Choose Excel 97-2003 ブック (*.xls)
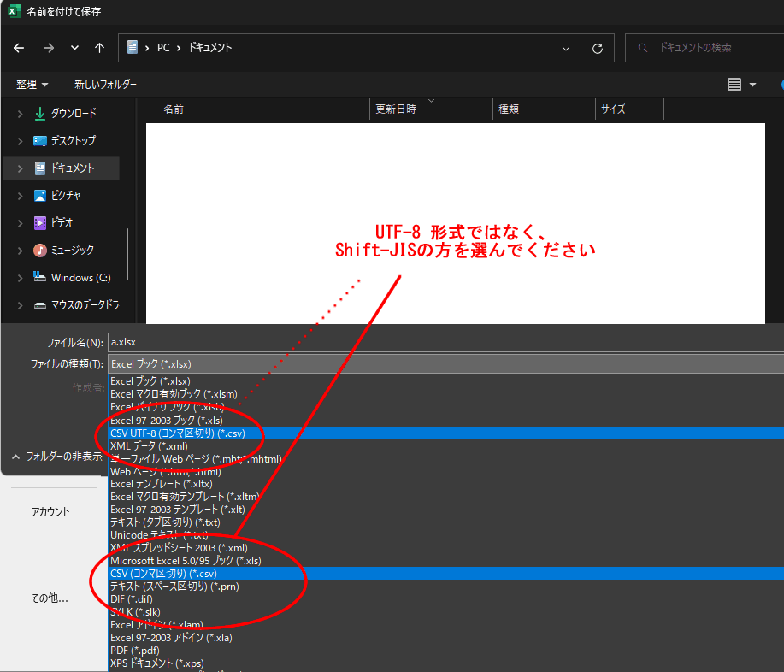Image resolution: width=784 pixels, height=672 pixels. point(445,421)
